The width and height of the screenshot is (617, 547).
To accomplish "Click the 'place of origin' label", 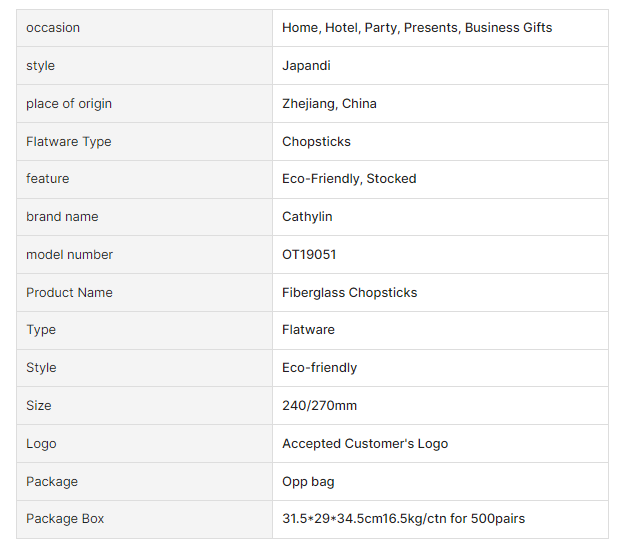I will pos(69,104).
